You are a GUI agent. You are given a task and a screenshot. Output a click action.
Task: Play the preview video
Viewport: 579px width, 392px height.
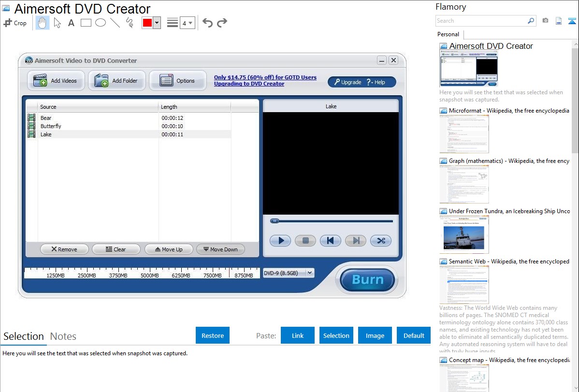pos(280,241)
